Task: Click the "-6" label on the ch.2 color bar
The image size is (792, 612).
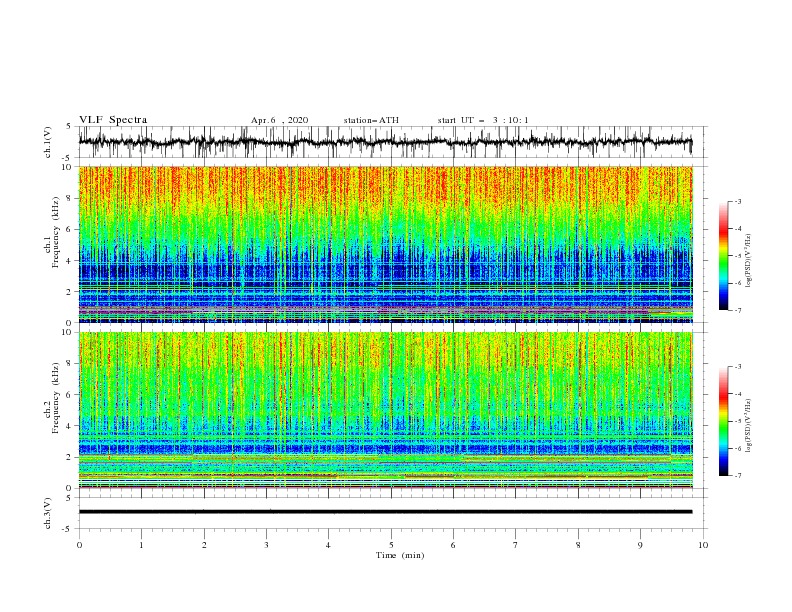Action: [x=738, y=448]
